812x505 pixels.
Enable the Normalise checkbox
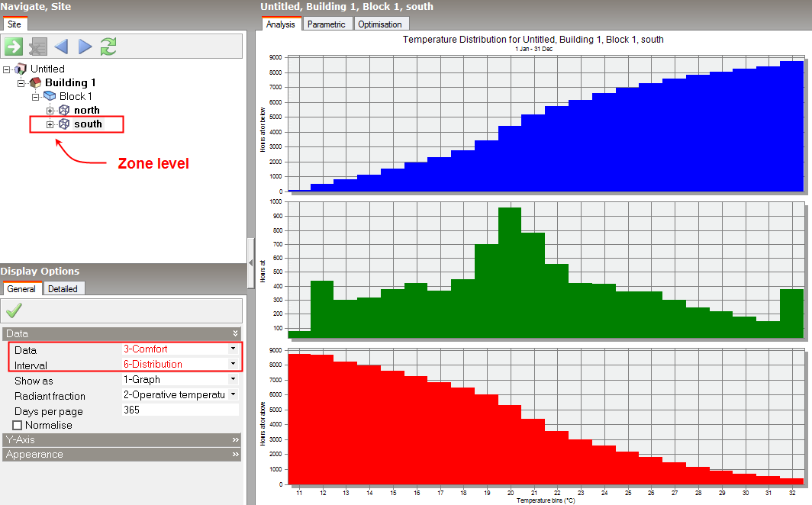click(18, 425)
